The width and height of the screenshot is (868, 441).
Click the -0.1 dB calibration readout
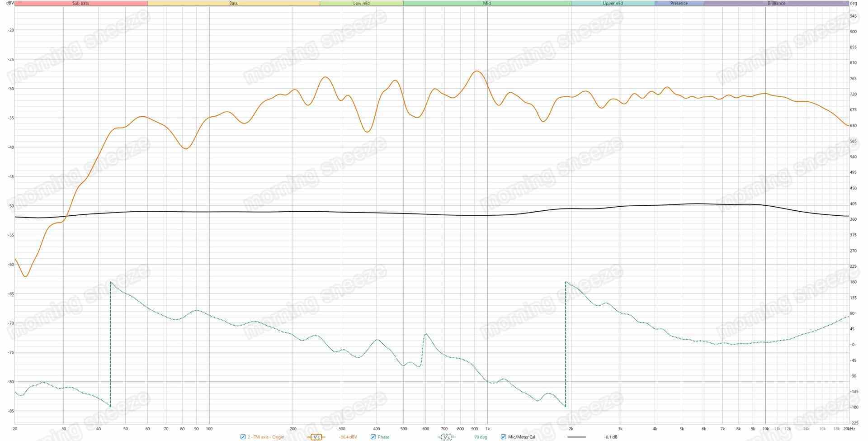610,437
